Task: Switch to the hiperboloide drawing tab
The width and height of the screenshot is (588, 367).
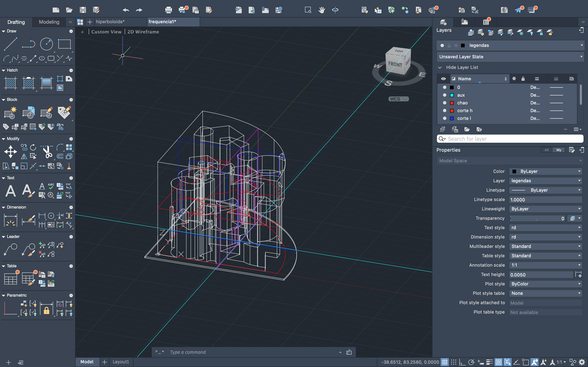Action: tap(110, 22)
